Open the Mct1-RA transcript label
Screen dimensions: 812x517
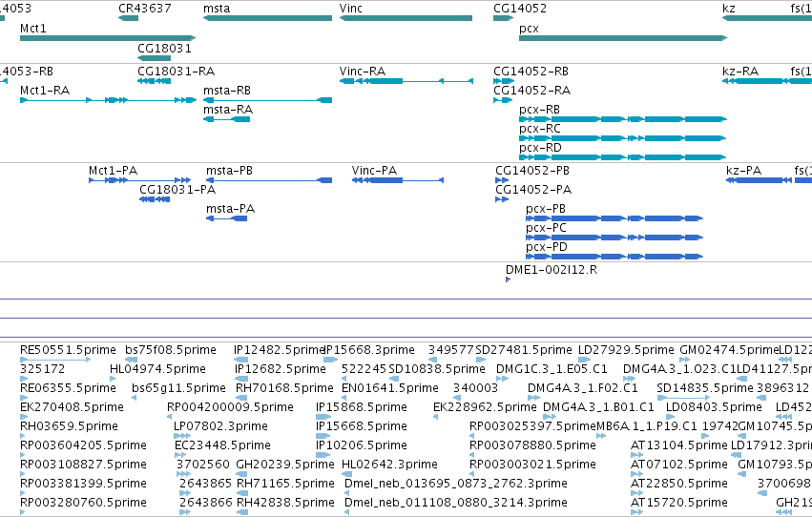(x=45, y=91)
